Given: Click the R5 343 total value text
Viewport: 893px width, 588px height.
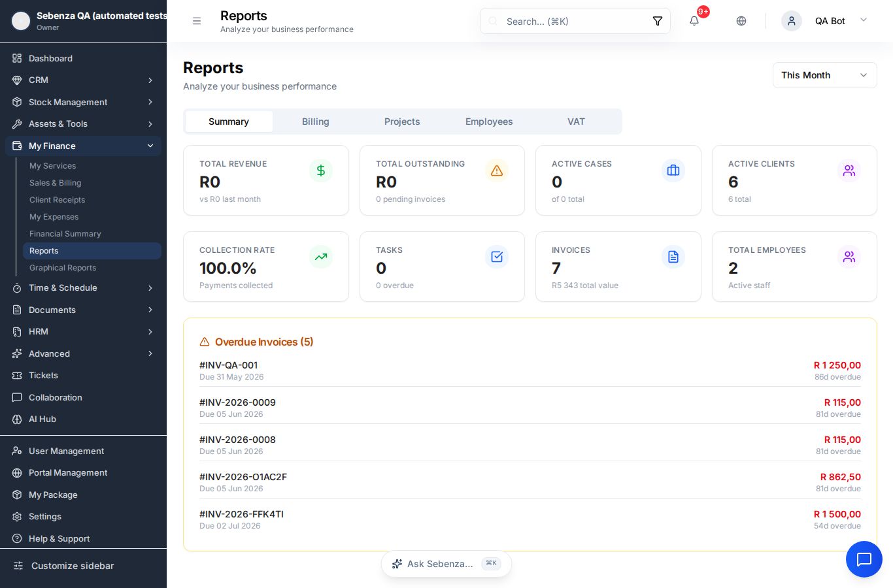Looking at the screenshot, I should [x=585, y=286].
